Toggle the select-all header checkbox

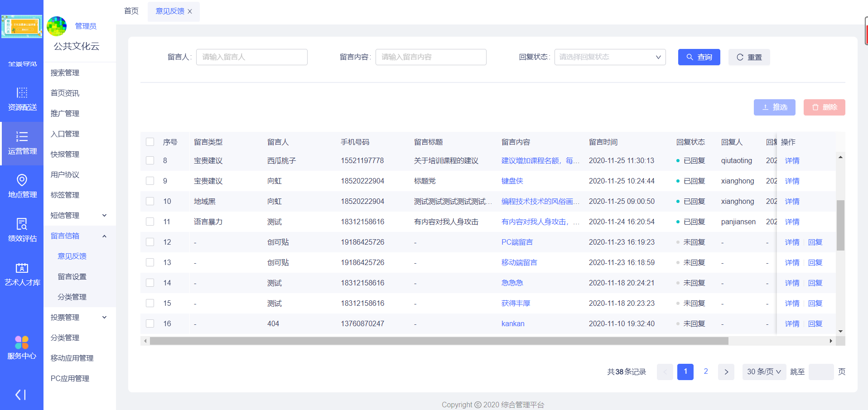150,142
